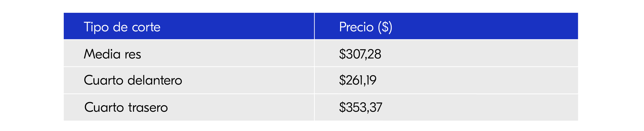Click the word 'trasero' in the table
The width and height of the screenshot is (644, 131).
(148, 107)
